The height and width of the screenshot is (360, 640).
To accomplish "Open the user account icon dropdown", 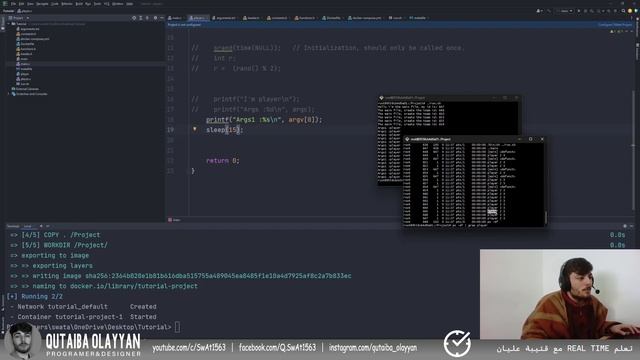I will coord(539,11).
